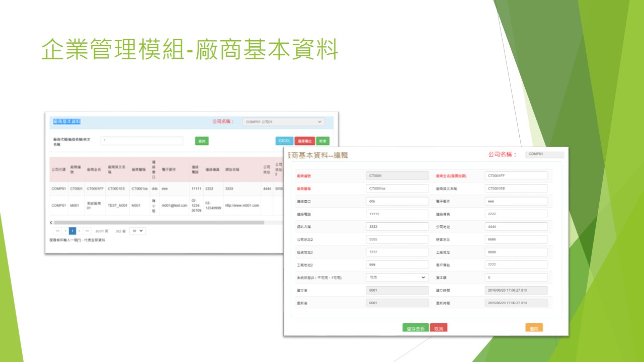
Task: Click the 4444 address field in the edit form
Action: pyautogui.click(x=516, y=226)
